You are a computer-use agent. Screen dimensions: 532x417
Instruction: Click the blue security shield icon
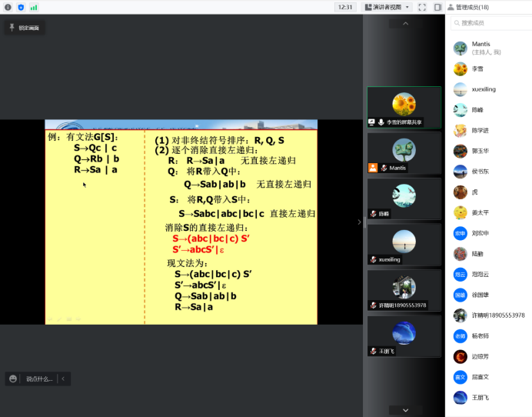click(x=21, y=7)
